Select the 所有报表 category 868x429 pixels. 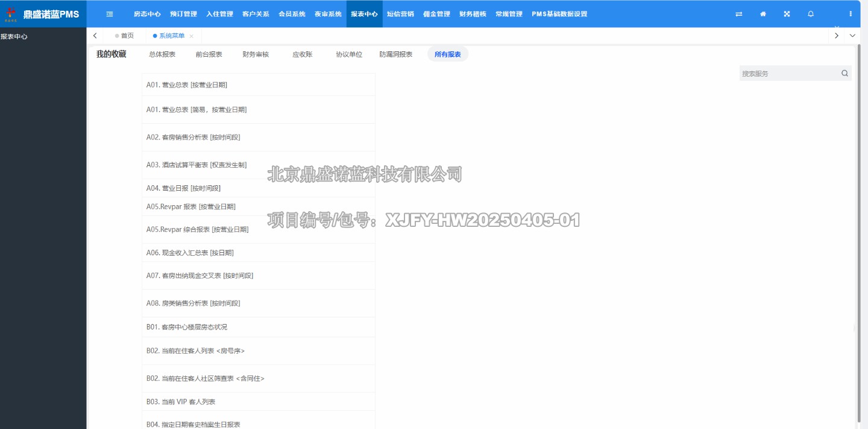pyautogui.click(x=448, y=54)
